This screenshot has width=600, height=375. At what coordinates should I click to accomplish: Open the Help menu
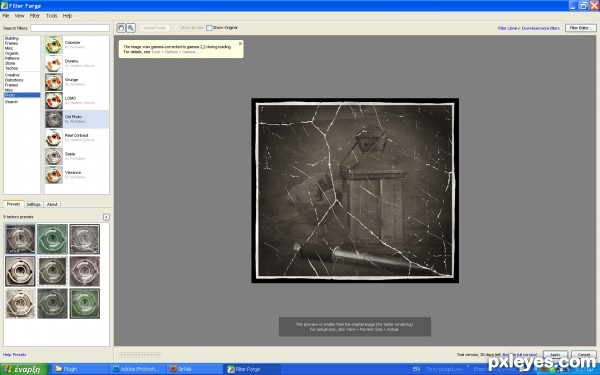(x=67, y=16)
